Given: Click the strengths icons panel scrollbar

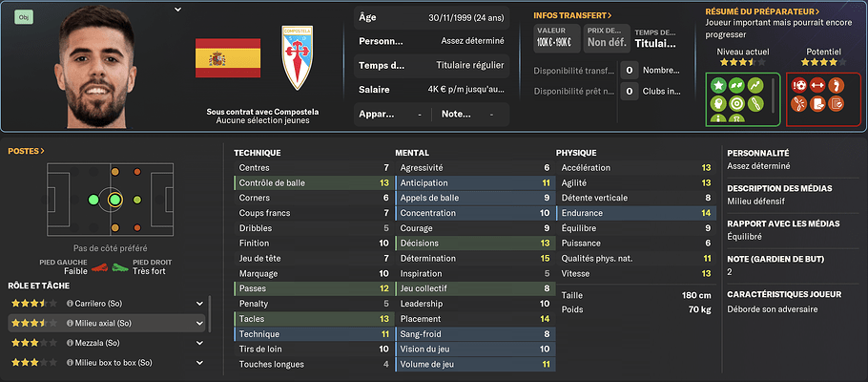Looking at the screenshot, I should tap(774, 94).
